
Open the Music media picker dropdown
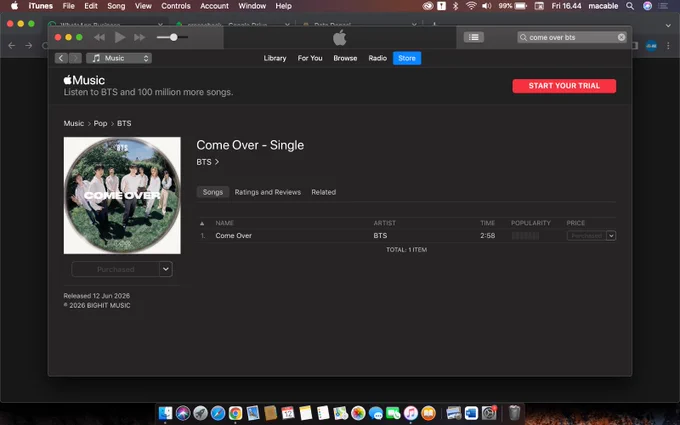[119, 58]
